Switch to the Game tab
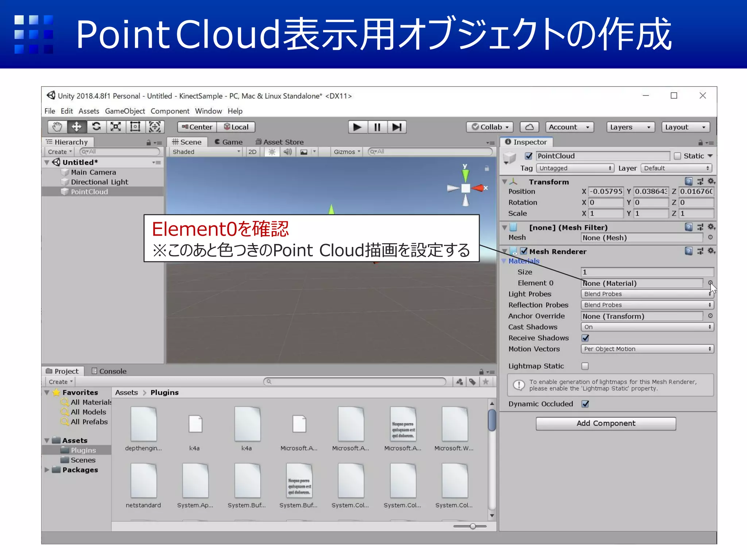The width and height of the screenshot is (747, 560). [x=228, y=142]
